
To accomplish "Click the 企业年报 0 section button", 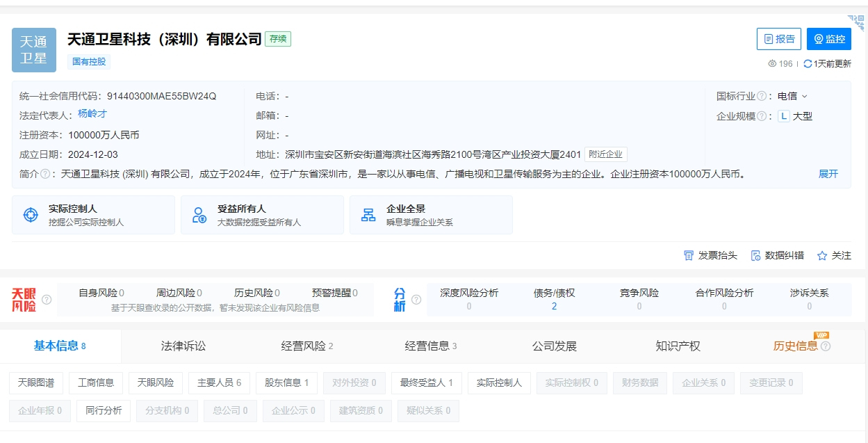I will click(40, 411).
